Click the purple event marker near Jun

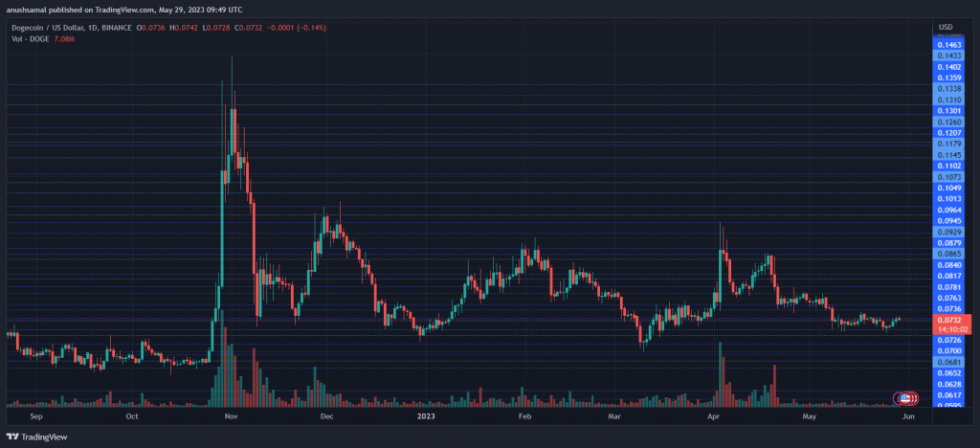point(899,397)
